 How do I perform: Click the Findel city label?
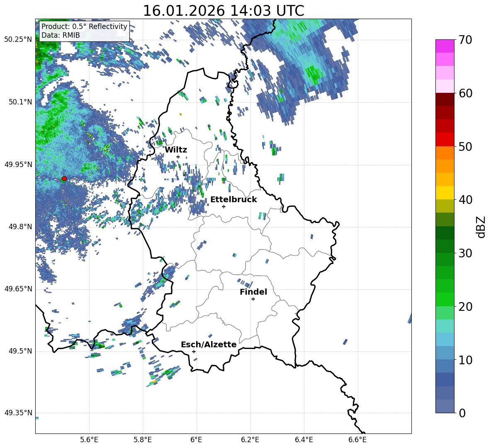[x=253, y=292]
